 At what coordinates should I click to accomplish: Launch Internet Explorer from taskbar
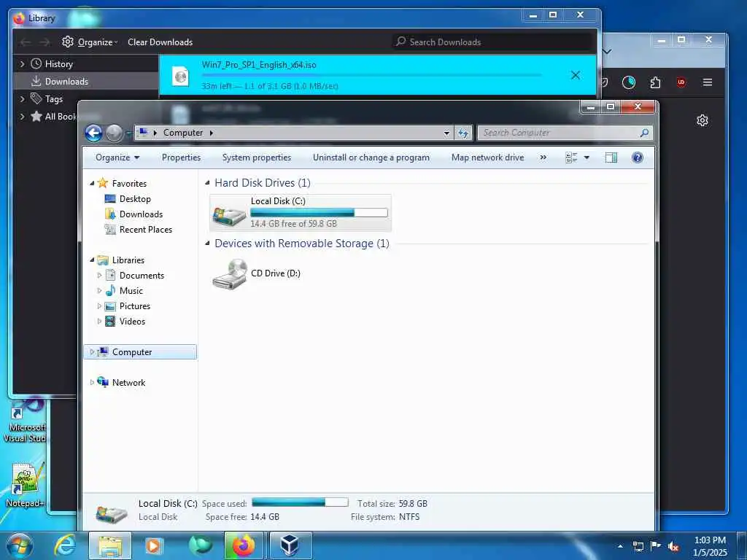point(64,545)
